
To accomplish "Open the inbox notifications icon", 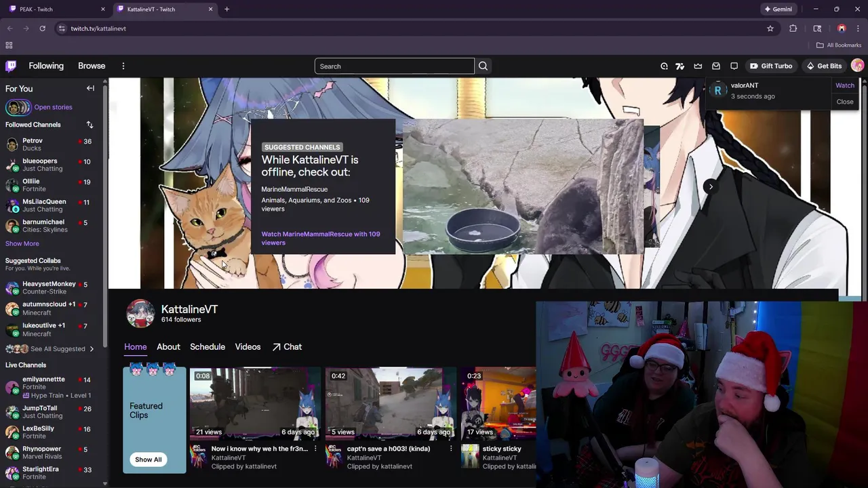I will click(x=716, y=66).
